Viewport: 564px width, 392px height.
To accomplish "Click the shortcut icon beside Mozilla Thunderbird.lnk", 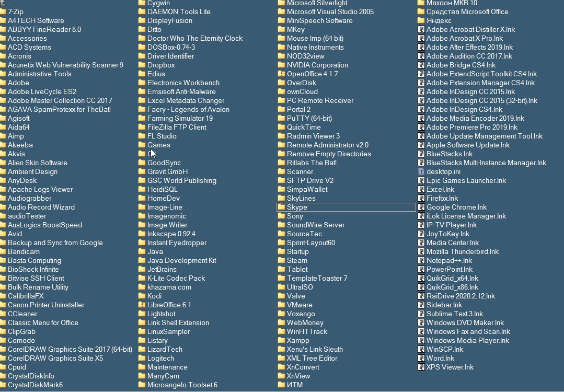I will coord(421,252).
